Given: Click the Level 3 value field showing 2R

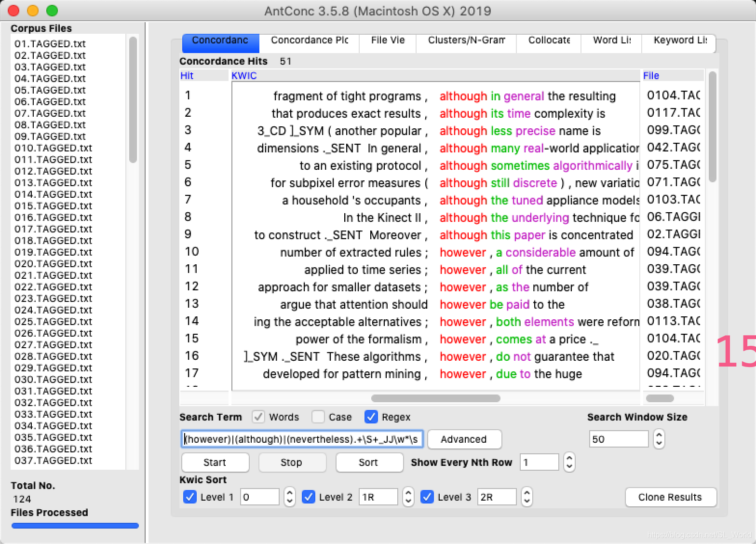Looking at the screenshot, I should pyautogui.click(x=497, y=497).
